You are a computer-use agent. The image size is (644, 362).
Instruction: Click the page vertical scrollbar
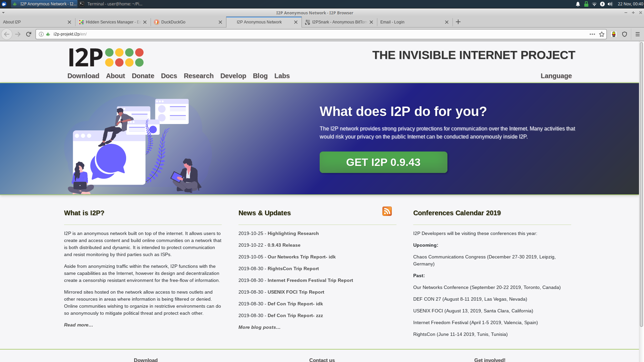641,184
